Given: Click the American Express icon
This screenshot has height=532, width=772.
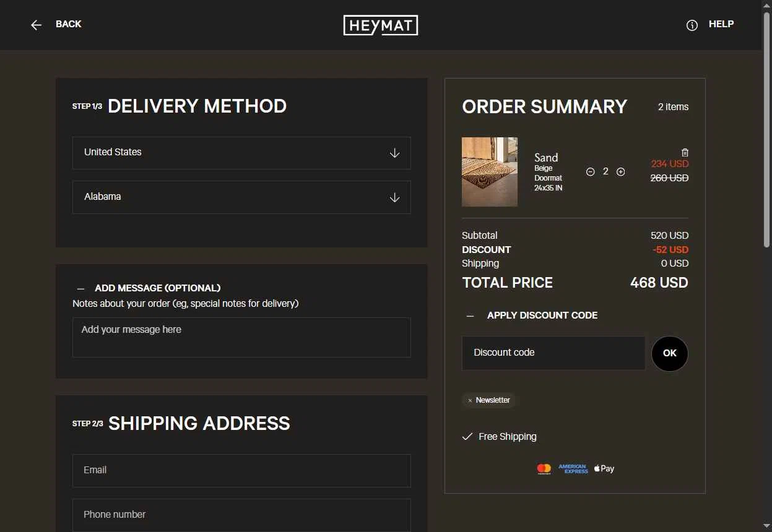Looking at the screenshot, I should 573,469.
